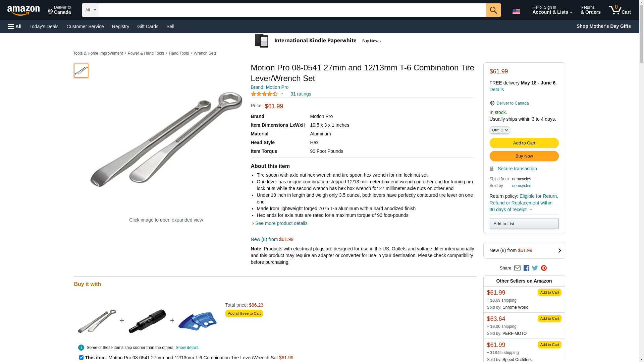Share product on Twitter icon
The height and width of the screenshot is (362, 644).
click(x=535, y=268)
